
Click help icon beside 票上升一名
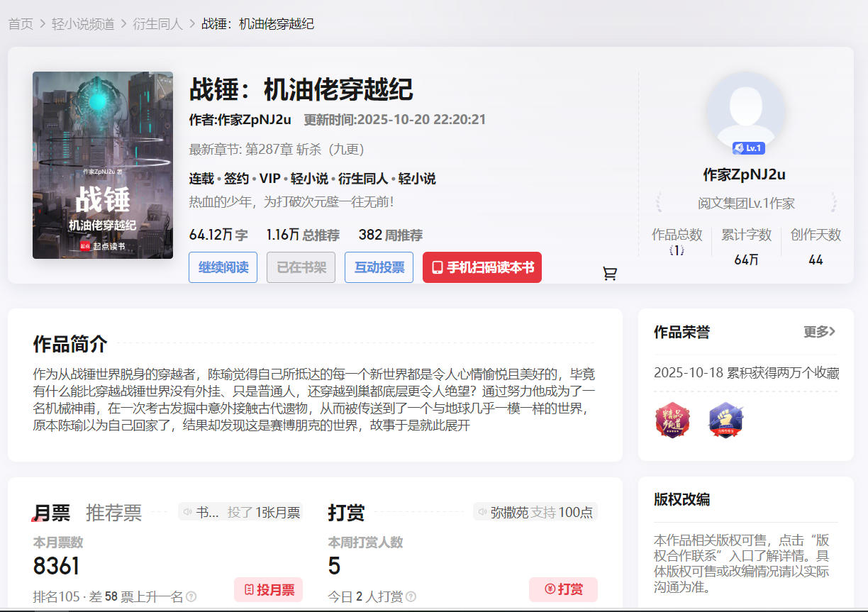pos(191,597)
